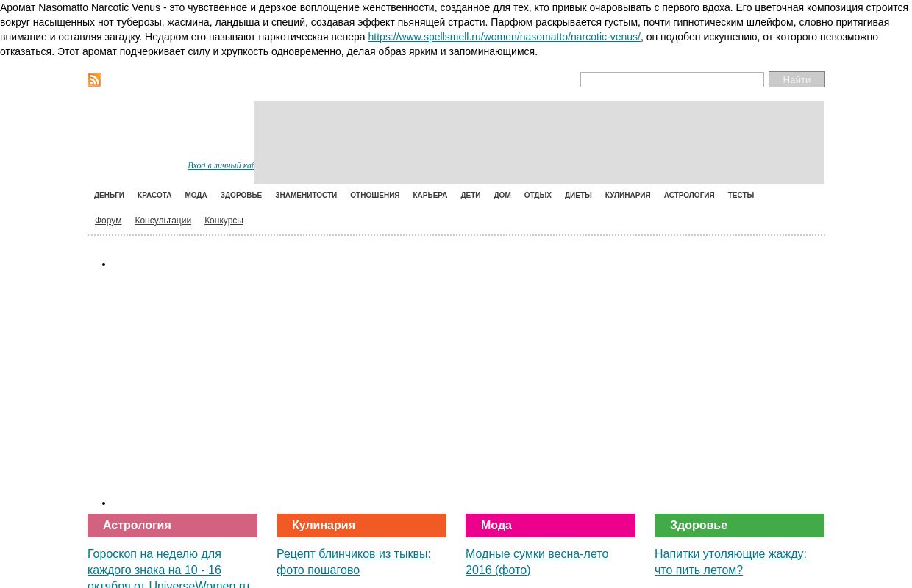Open the ЗДОРОВЬЕ navigation item

(x=241, y=196)
